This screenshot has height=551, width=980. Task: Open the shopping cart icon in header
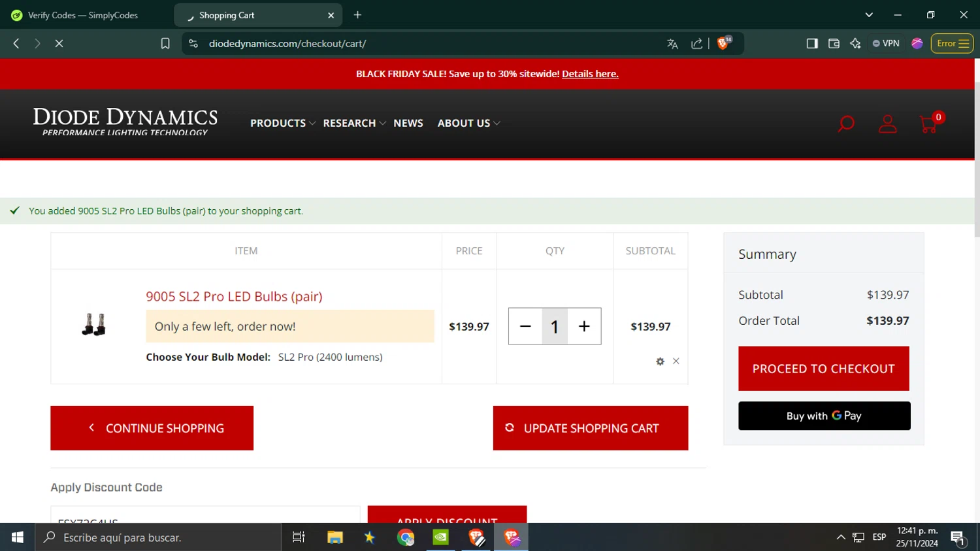930,123
